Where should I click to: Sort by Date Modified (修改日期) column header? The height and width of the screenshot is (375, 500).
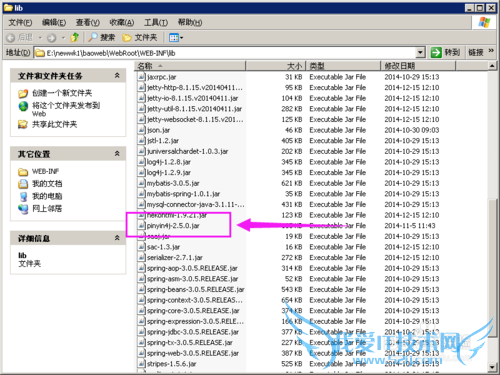(x=418, y=66)
